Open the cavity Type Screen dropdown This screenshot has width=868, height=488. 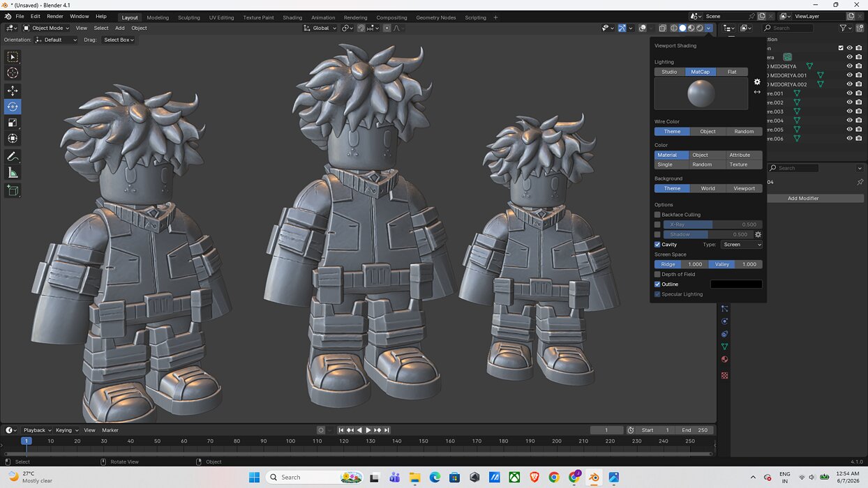741,245
